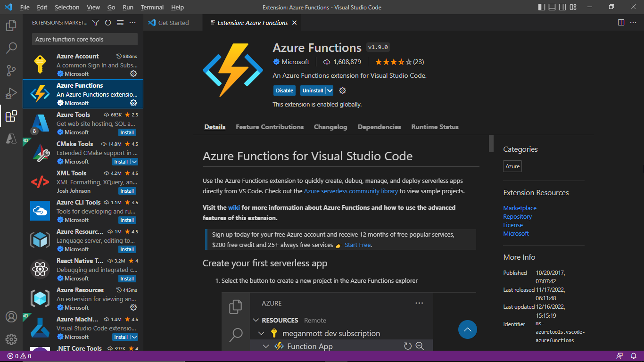
Task: Toggle the bottom Panel visibility
Action: [552, 7]
